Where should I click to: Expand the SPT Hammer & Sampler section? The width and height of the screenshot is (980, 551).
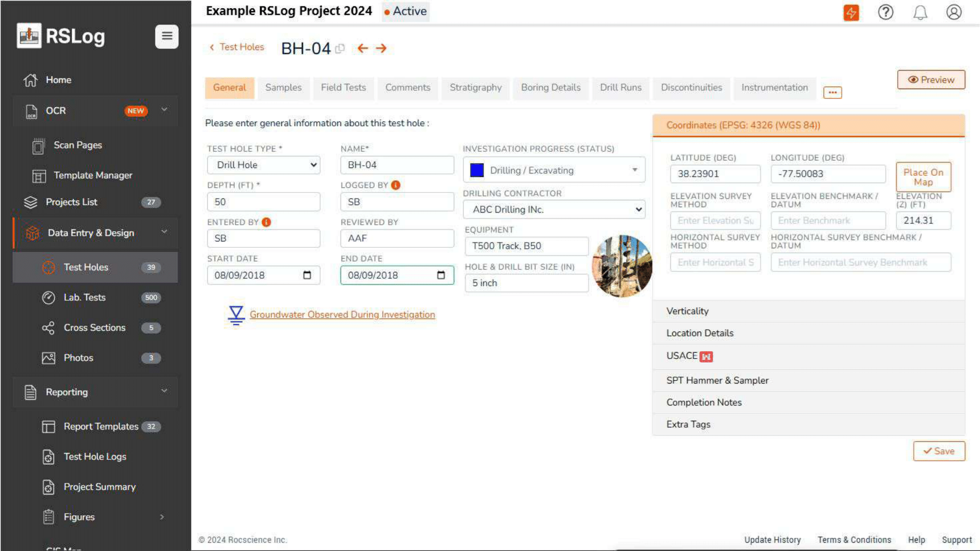coord(717,381)
